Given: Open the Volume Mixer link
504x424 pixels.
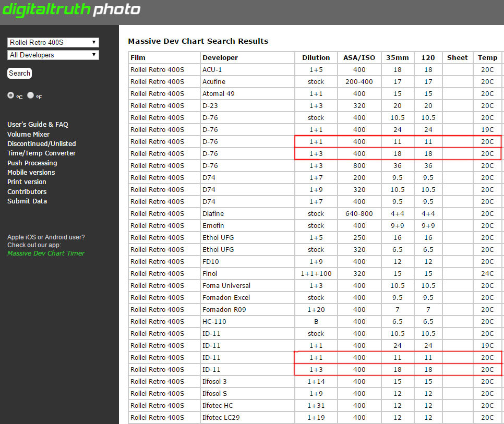Looking at the screenshot, I should pos(28,134).
